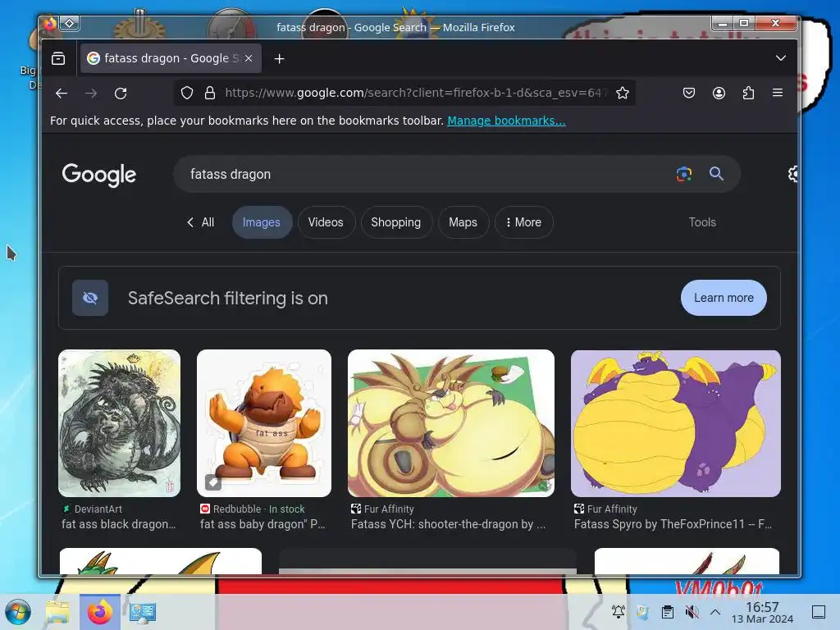Viewport: 840px width, 630px height.
Task: Open the notifications bell tray icon
Action: (x=619, y=611)
